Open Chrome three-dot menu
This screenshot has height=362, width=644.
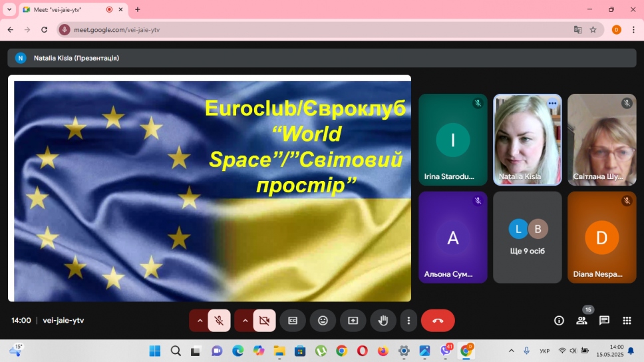click(x=634, y=29)
